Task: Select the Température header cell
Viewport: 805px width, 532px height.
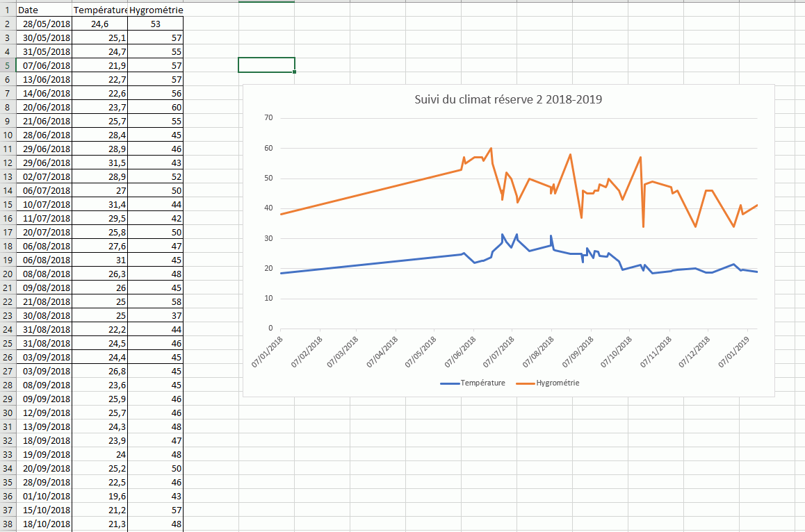Action: tap(99, 10)
